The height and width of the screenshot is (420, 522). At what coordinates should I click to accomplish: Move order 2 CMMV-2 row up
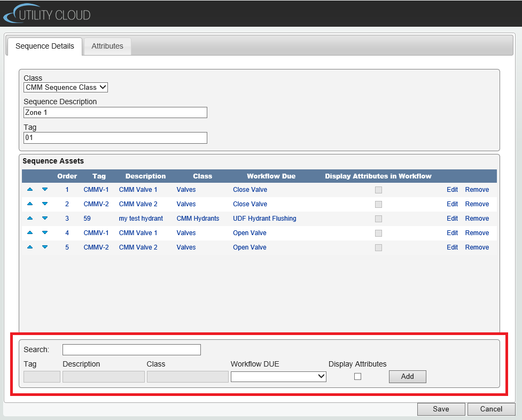click(x=30, y=204)
